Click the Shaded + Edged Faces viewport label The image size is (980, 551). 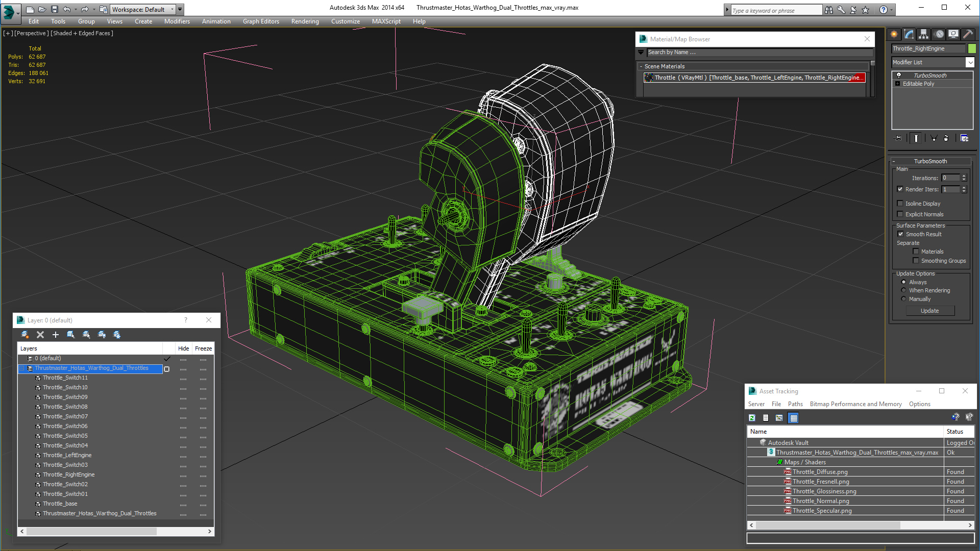[x=82, y=33]
